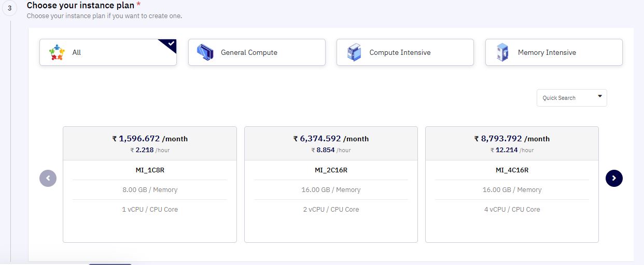Select the Compute Intensive category tab
644x265 pixels.
[x=405, y=52]
